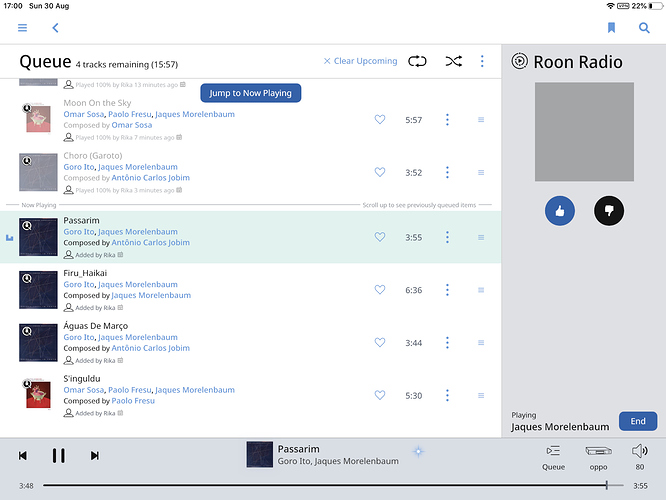The height and width of the screenshot is (500, 666).
Task: Thumbs down the Roon Radio pick
Action: 609,211
